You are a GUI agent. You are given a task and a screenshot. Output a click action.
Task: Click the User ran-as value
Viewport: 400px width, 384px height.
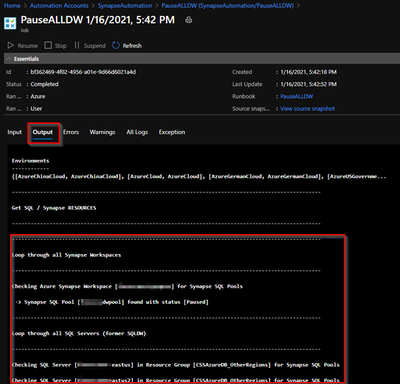point(36,109)
